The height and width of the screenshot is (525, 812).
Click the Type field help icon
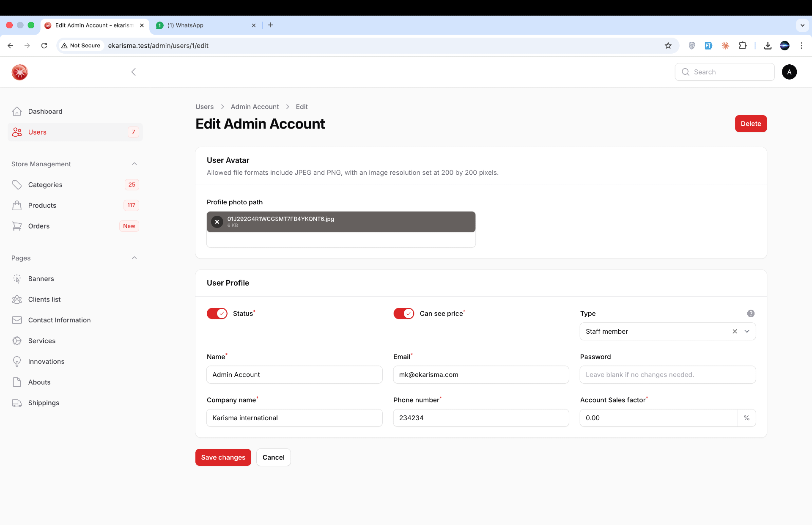pyautogui.click(x=751, y=313)
